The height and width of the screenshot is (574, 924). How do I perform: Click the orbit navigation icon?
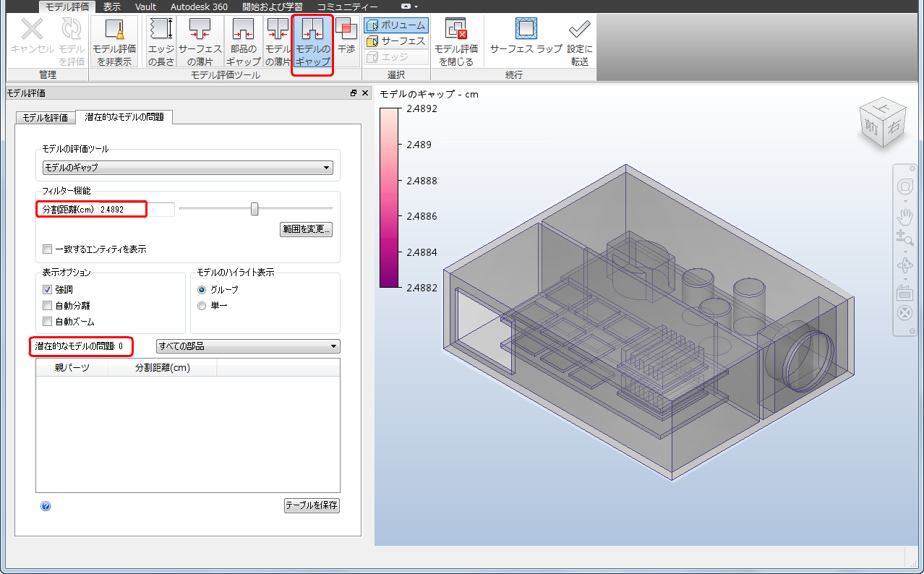904,265
